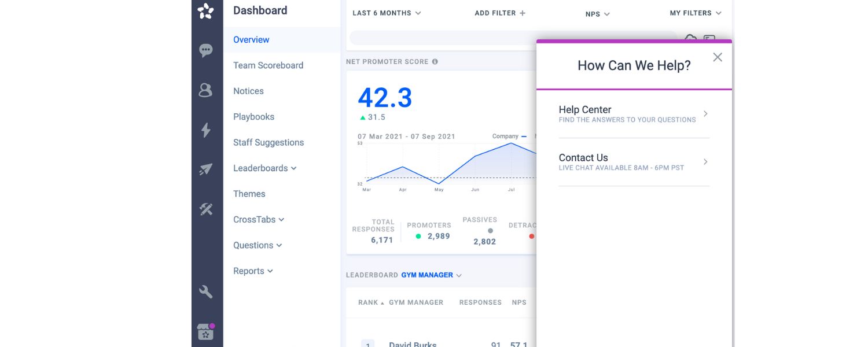This screenshot has height=347, width=868.
Task: Switch to the Team Scoreboard page
Action: pyautogui.click(x=268, y=65)
